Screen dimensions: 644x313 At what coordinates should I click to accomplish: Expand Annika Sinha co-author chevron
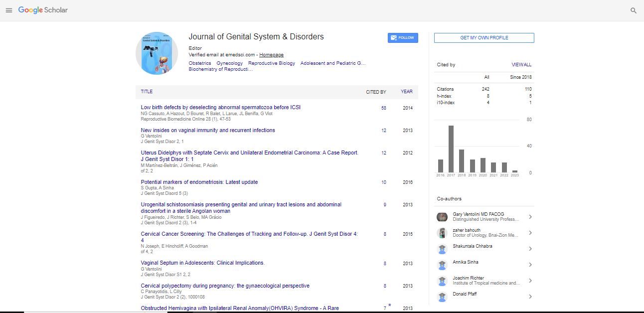coord(530,265)
